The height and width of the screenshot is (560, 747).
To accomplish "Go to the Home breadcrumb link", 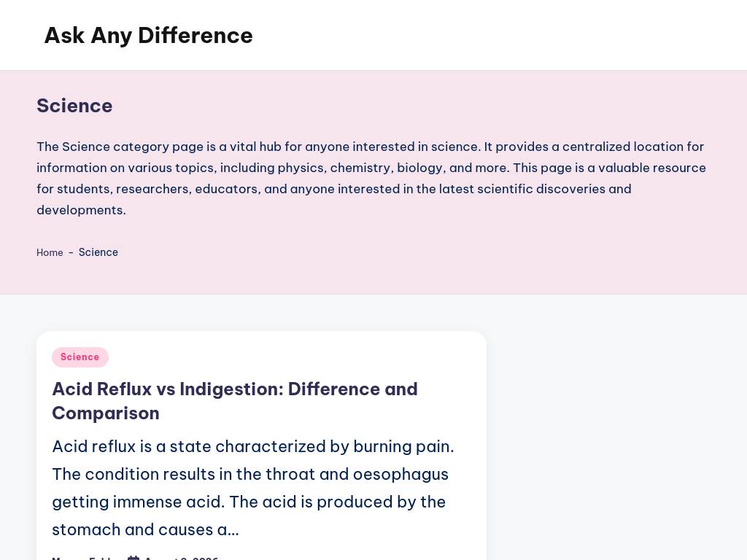I will tap(50, 252).
